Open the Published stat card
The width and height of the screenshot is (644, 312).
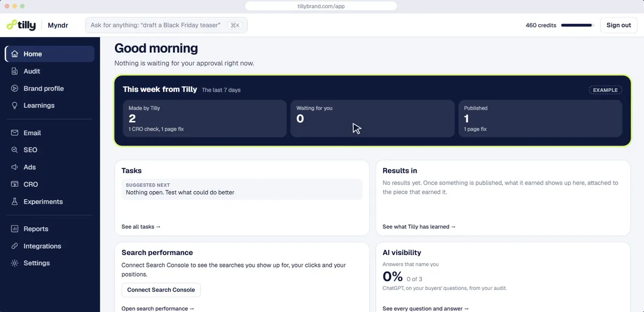coord(540,118)
